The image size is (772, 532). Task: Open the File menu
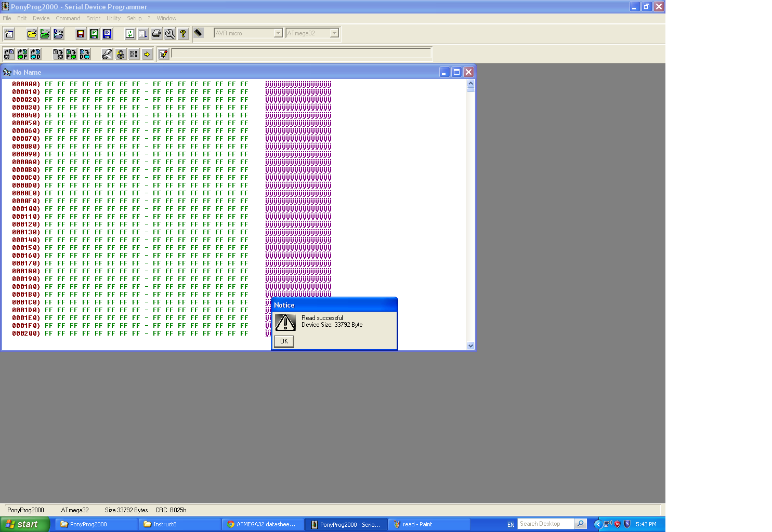coord(7,18)
